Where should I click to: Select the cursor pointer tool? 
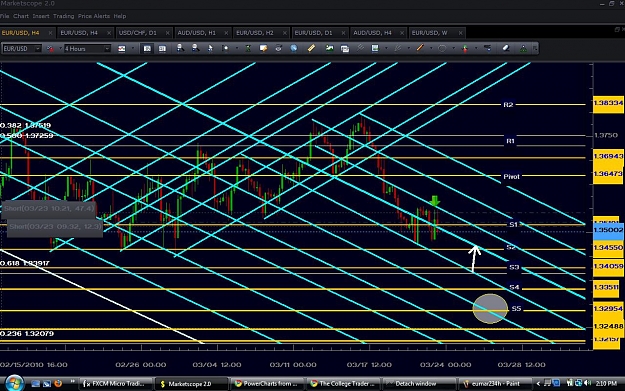click(210, 48)
